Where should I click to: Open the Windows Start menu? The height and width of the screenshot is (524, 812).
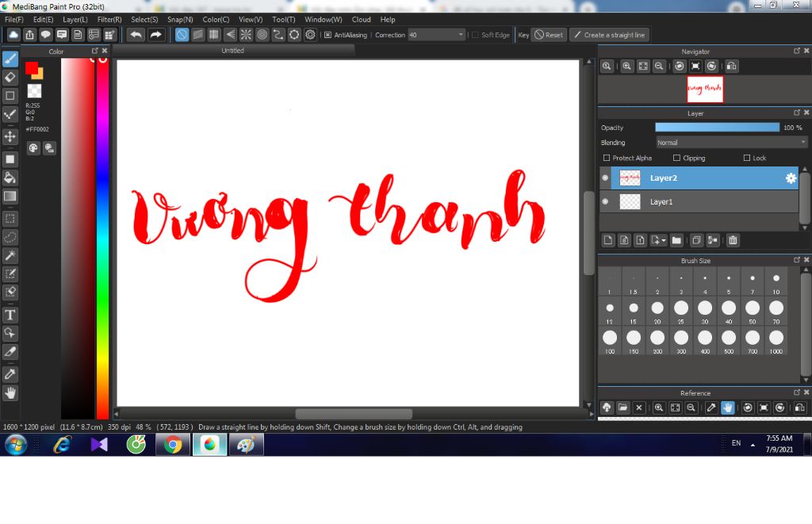coord(16,444)
